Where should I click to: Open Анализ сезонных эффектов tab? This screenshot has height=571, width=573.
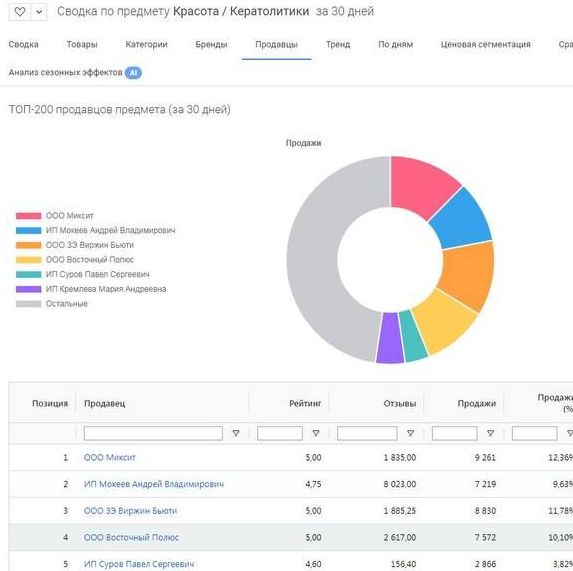point(65,72)
